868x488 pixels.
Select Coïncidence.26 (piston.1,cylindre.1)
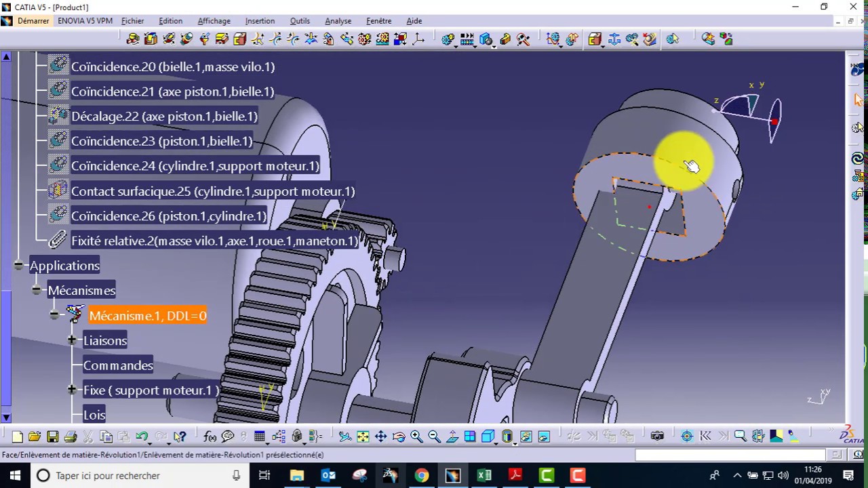point(169,216)
